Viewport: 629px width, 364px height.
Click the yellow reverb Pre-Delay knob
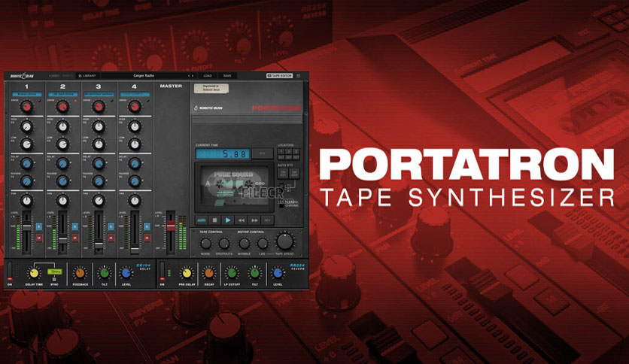pos(186,274)
